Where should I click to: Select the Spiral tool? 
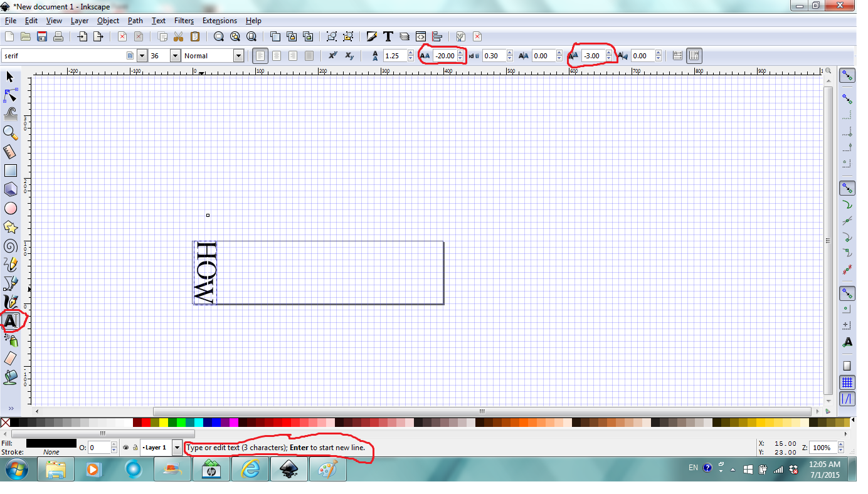(x=10, y=246)
